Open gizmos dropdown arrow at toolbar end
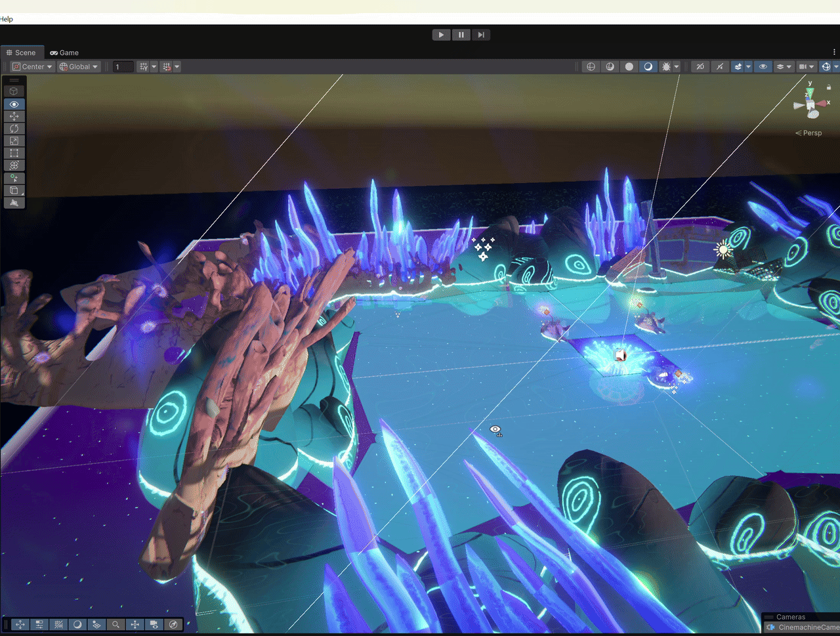Screen dimensions: 840x636 click(836, 67)
